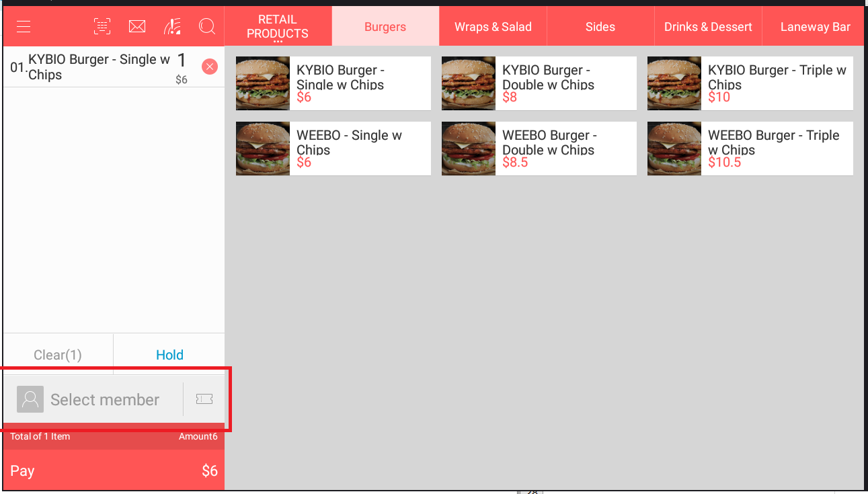Go to the Laneway Bar tab

pyautogui.click(x=815, y=27)
